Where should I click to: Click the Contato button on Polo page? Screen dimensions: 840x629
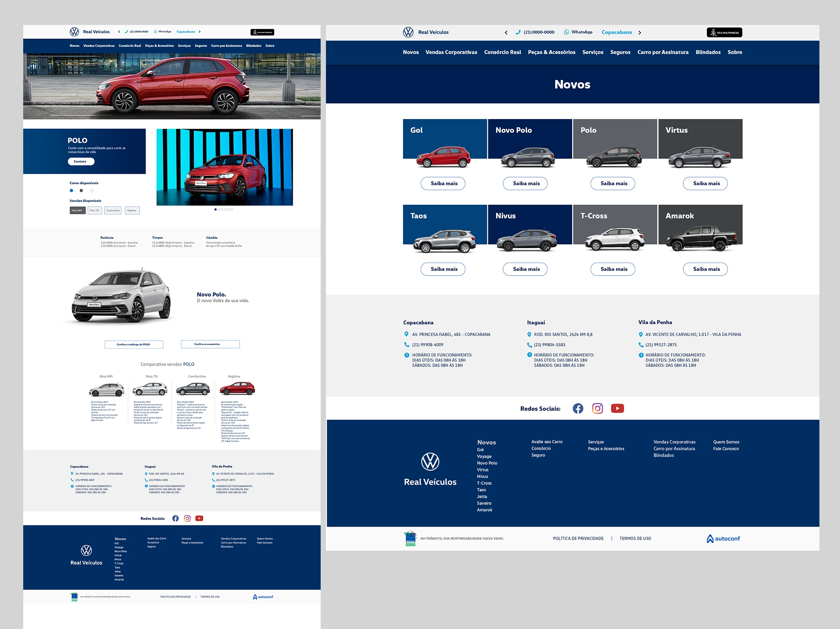(81, 161)
